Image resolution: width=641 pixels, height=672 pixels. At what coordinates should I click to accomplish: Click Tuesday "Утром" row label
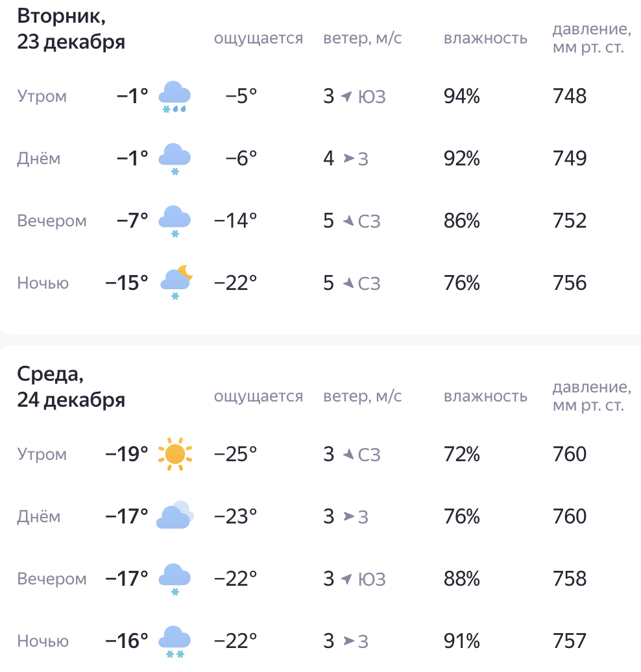coord(42,97)
